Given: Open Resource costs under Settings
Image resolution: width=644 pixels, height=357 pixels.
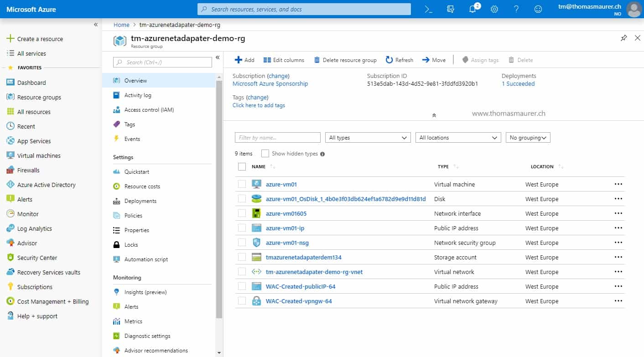Looking at the screenshot, I should pos(158,186).
